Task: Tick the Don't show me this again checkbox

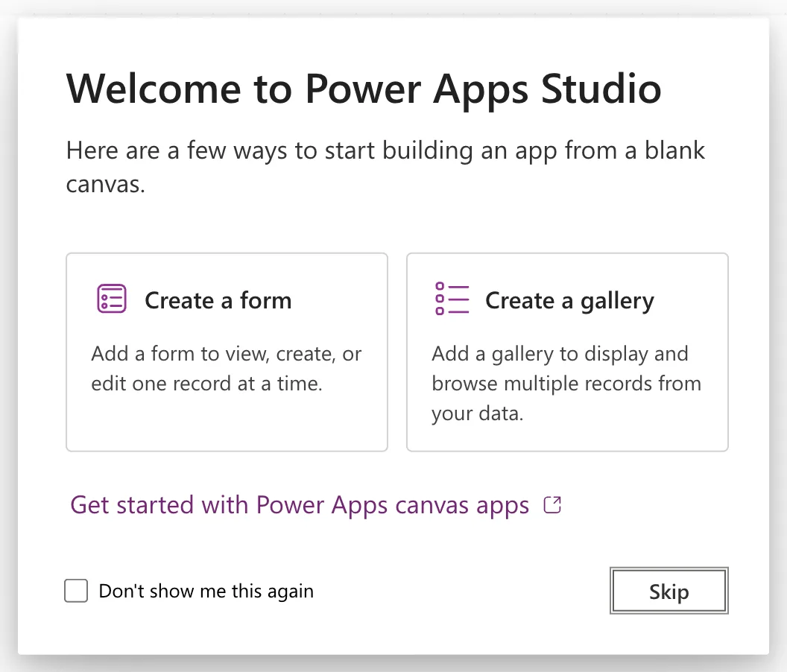Action: coord(76,591)
